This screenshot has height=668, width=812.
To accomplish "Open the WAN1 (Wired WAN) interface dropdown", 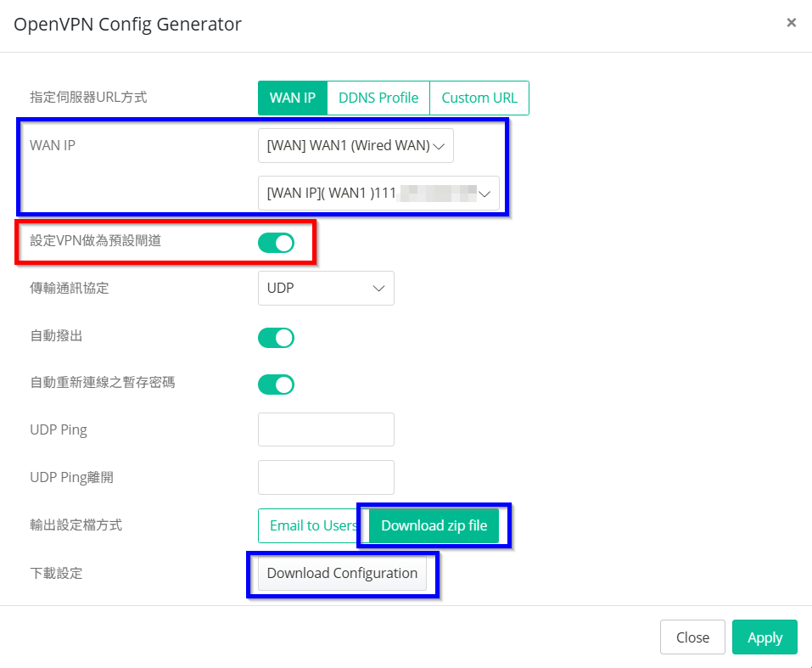I will pos(356,145).
